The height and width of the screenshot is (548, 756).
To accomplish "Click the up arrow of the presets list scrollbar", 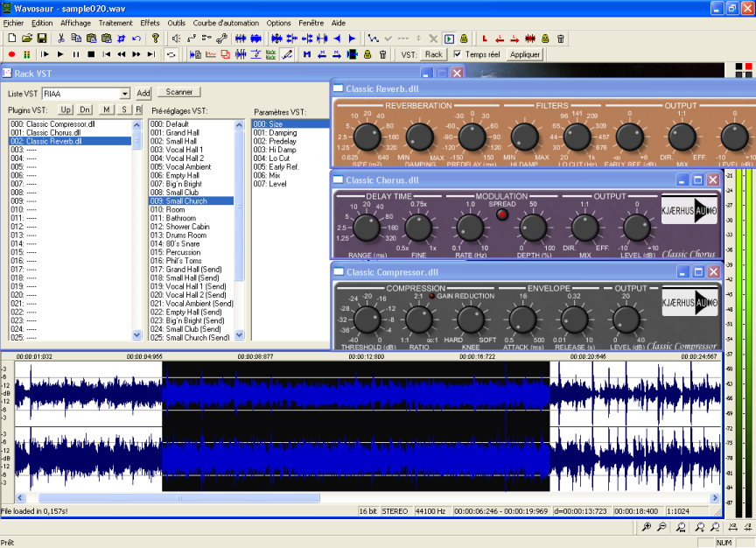I will tap(239, 125).
